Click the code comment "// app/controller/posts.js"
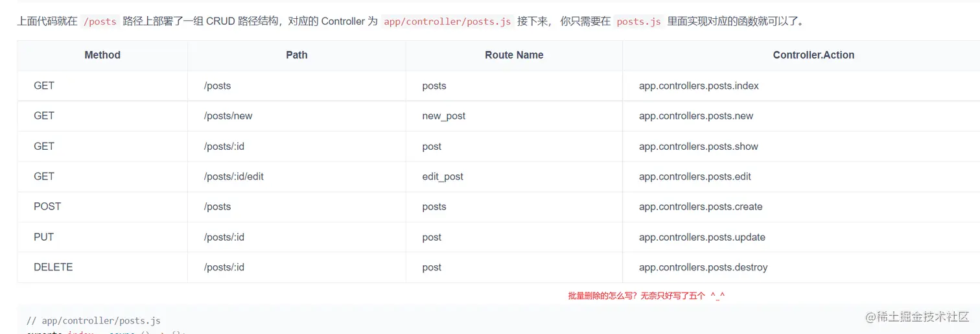Screen dimensions: 980x334 [93, 320]
